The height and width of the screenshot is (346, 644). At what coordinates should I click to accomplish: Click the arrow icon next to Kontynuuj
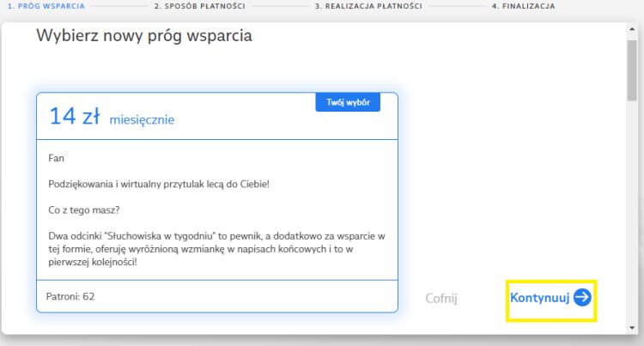582,298
